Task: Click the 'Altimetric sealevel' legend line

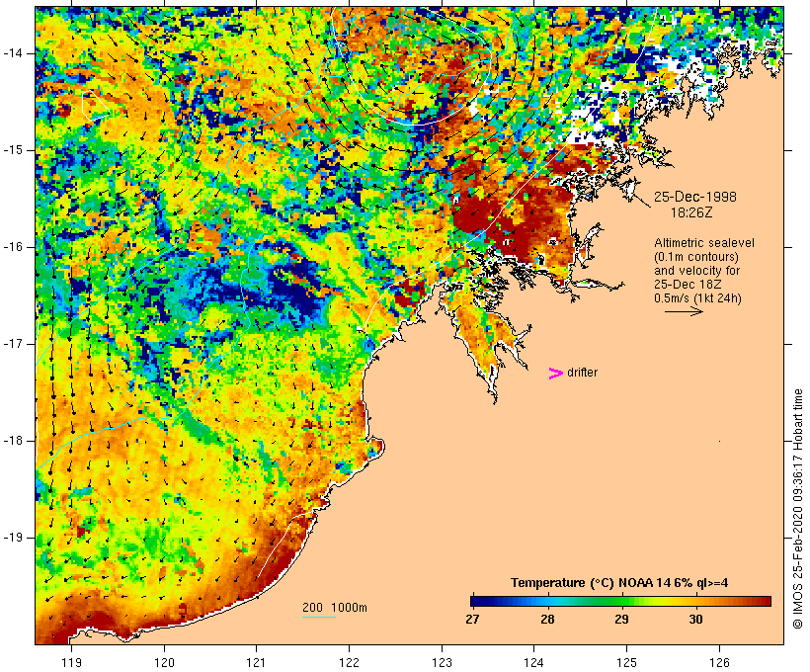Action: point(704,243)
